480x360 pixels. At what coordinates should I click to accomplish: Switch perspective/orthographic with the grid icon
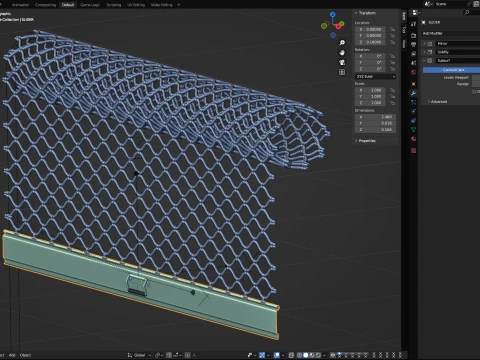tap(342, 72)
